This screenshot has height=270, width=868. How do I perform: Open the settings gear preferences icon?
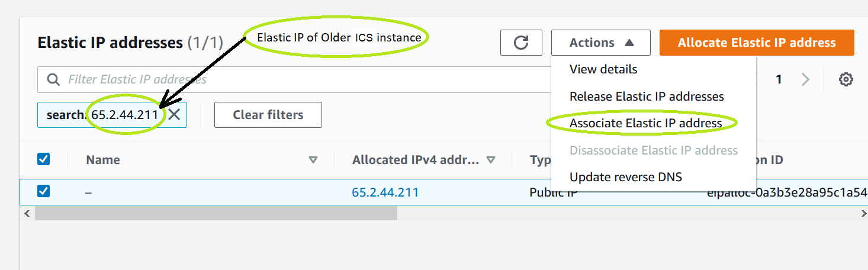coord(846,79)
